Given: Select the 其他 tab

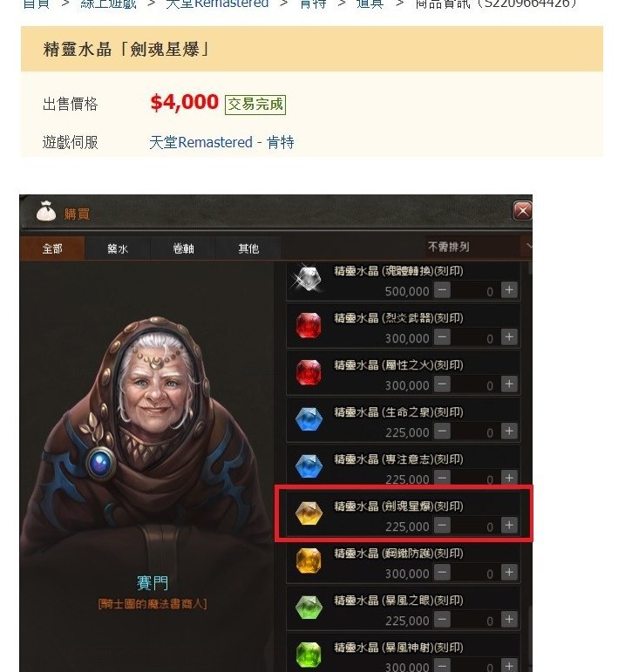Looking at the screenshot, I should (x=248, y=248).
